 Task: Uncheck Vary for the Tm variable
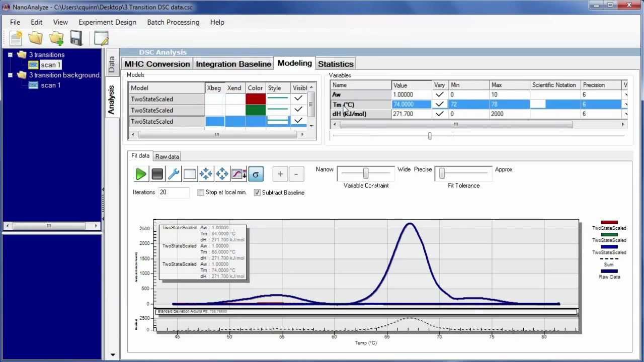[x=439, y=104]
